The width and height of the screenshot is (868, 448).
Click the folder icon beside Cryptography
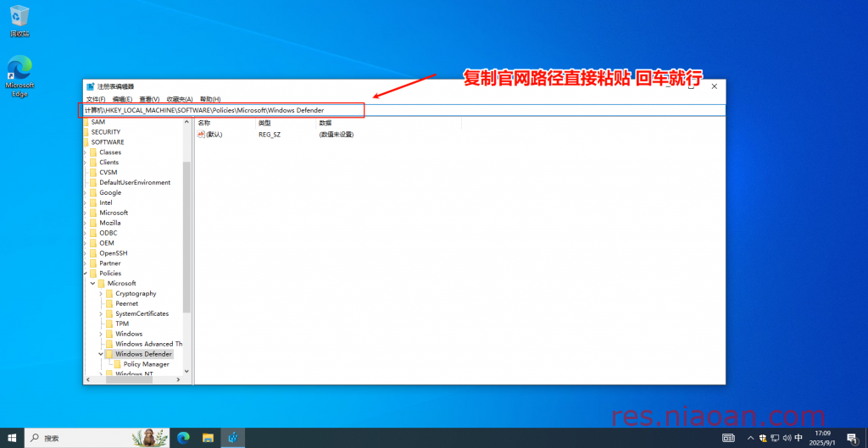click(x=109, y=294)
